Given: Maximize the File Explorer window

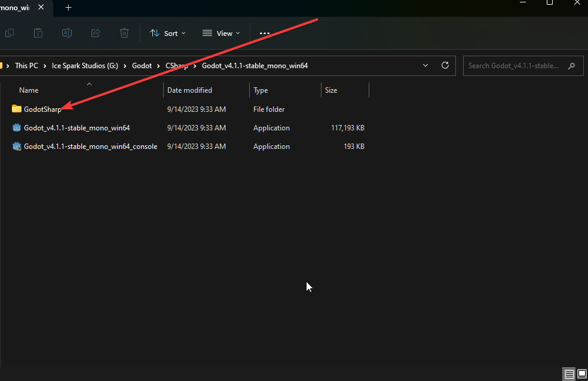Looking at the screenshot, I should click(550, 2).
